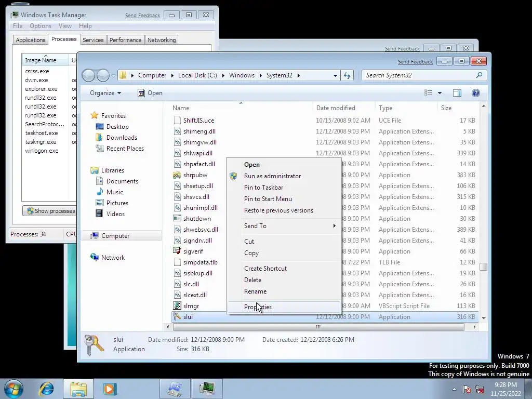The height and width of the screenshot is (399, 532).
Task: Toggle the preview pane icon
Action: click(x=457, y=93)
